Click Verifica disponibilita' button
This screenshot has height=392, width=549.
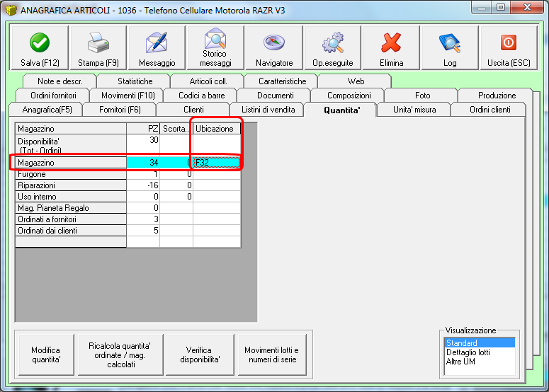200,354
